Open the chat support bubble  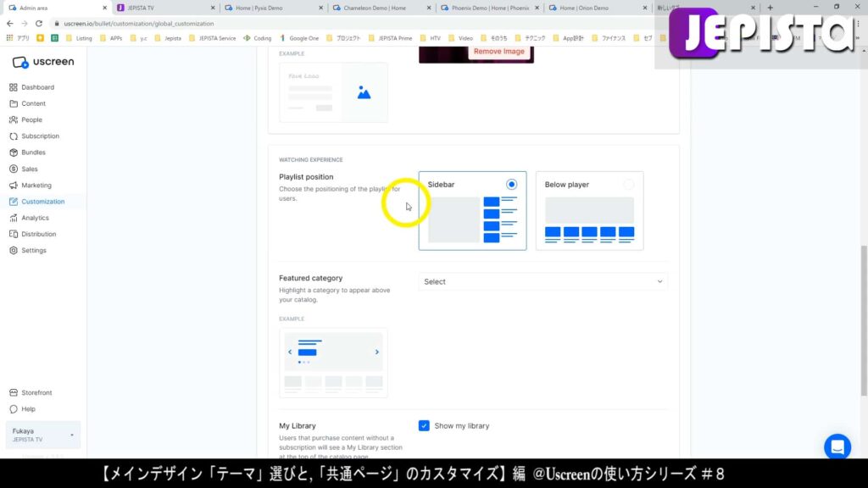[x=837, y=446]
